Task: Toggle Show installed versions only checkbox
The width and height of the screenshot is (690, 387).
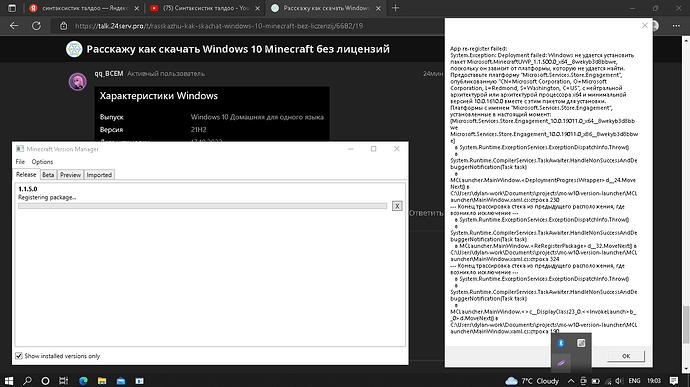Action: [x=19, y=356]
